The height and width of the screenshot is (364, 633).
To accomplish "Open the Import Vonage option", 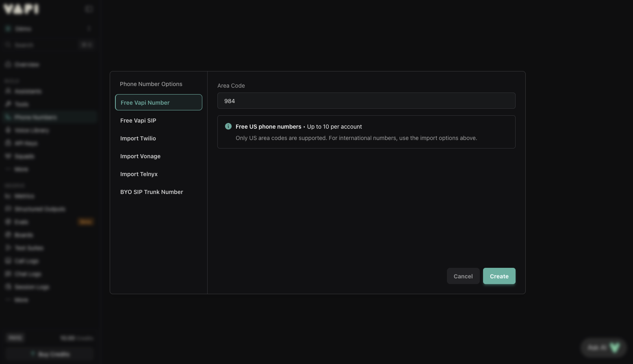I will click(x=158, y=156).
